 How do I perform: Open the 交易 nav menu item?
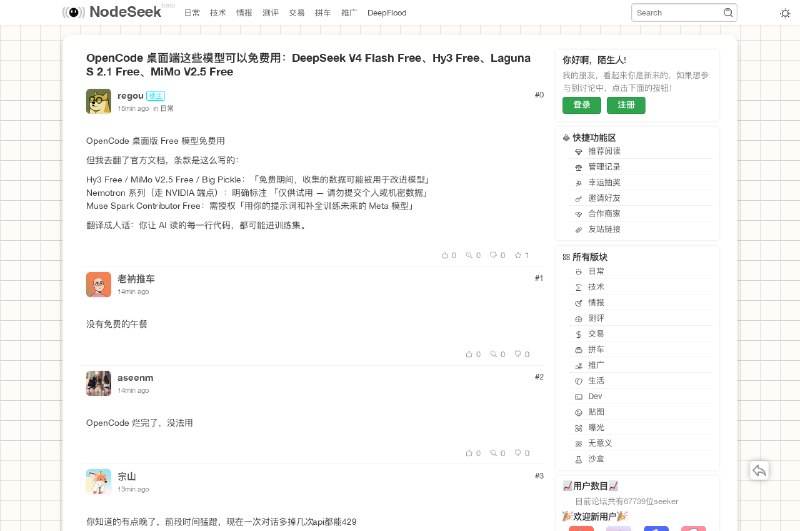tap(296, 13)
